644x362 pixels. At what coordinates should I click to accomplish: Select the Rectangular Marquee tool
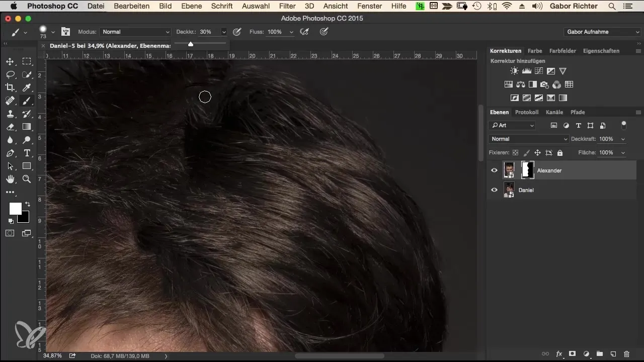(27, 61)
